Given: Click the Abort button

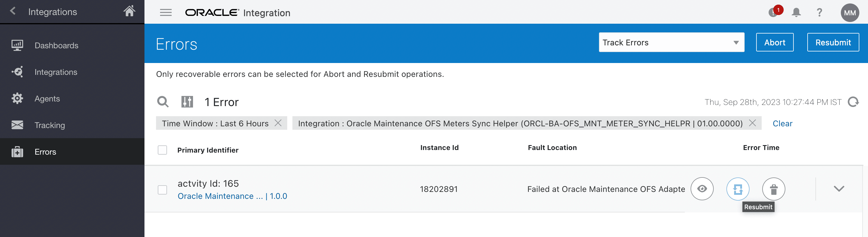Looking at the screenshot, I should 774,42.
